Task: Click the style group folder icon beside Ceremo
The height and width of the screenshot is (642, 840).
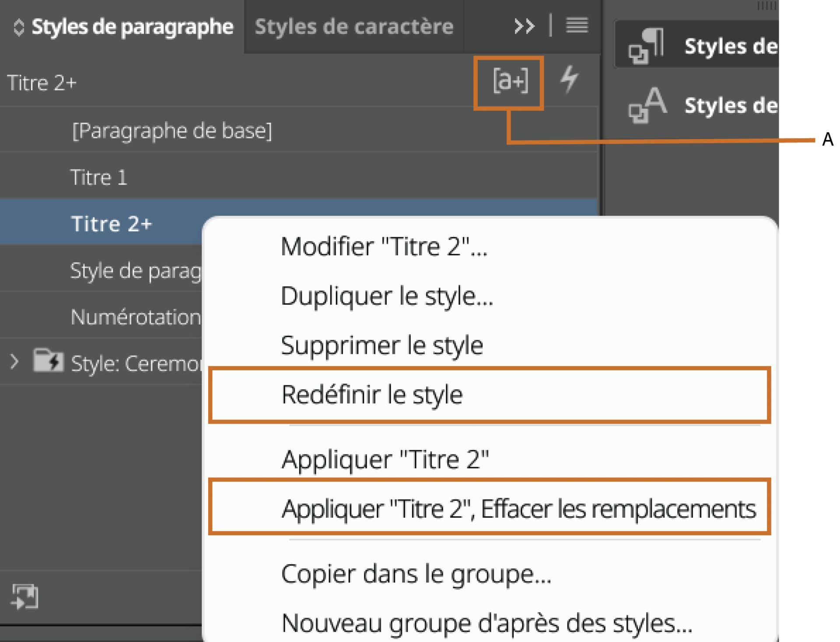Action: coord(48,361)
